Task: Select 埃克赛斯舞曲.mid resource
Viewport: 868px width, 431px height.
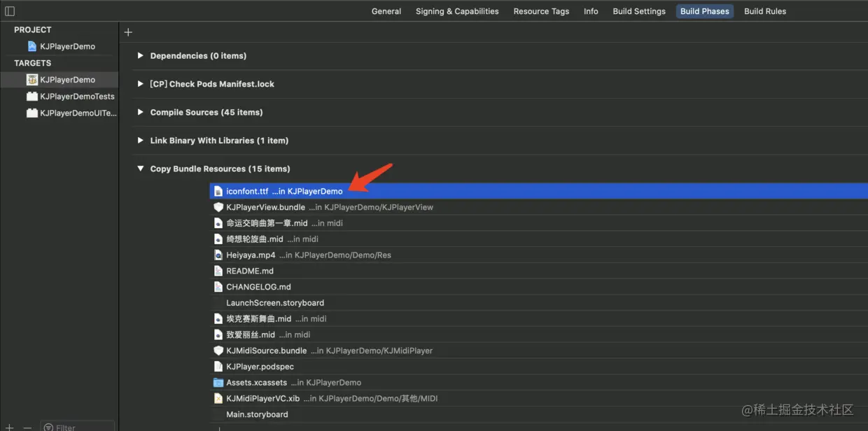Action: pyautogui.click(x=538, y=318)
